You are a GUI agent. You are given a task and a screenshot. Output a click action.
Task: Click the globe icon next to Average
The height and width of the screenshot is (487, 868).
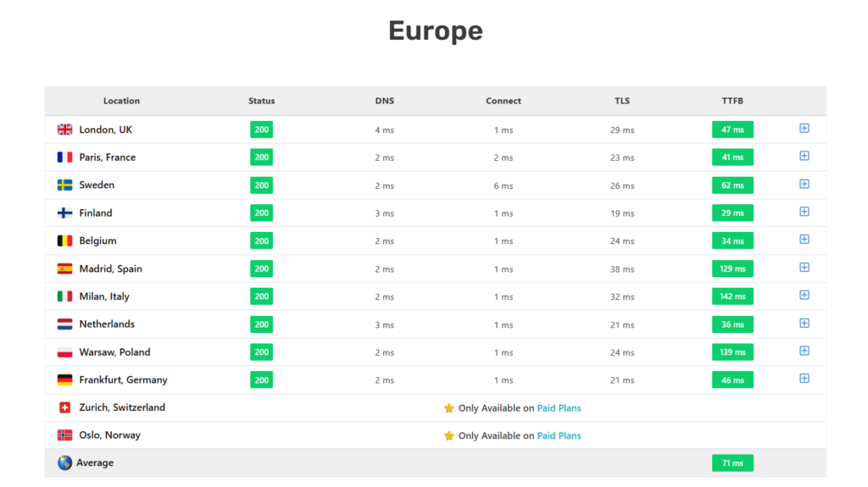click(x=64, y=463)
